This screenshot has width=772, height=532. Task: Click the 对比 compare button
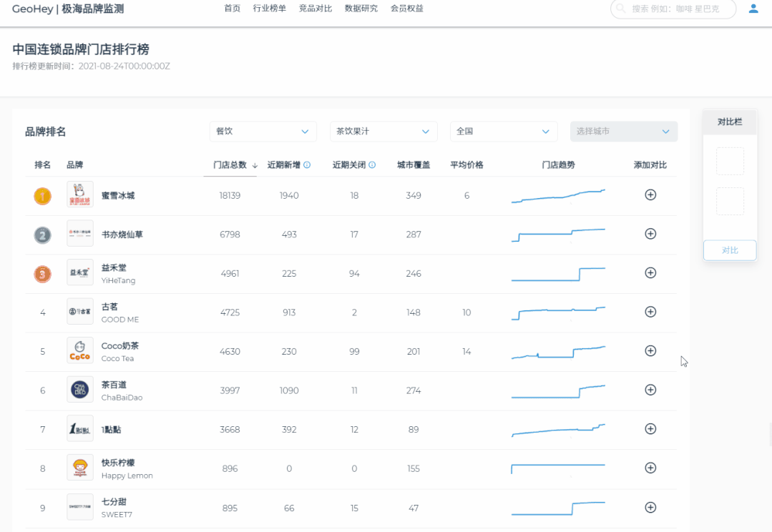730,250
